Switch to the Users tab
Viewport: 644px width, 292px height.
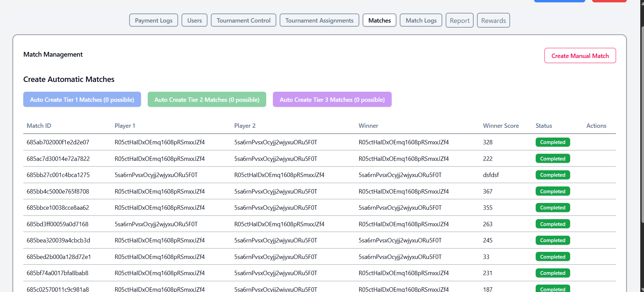click(194, 20)
